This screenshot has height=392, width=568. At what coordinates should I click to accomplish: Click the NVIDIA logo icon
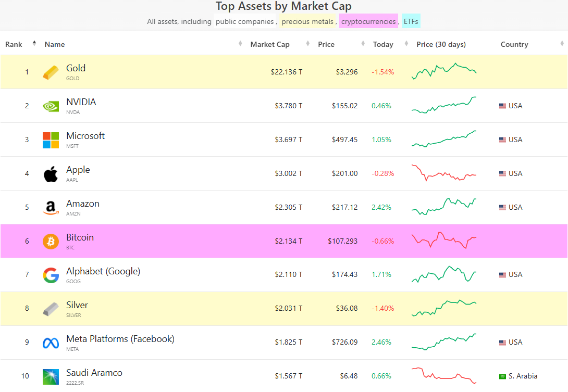[51, 106]
